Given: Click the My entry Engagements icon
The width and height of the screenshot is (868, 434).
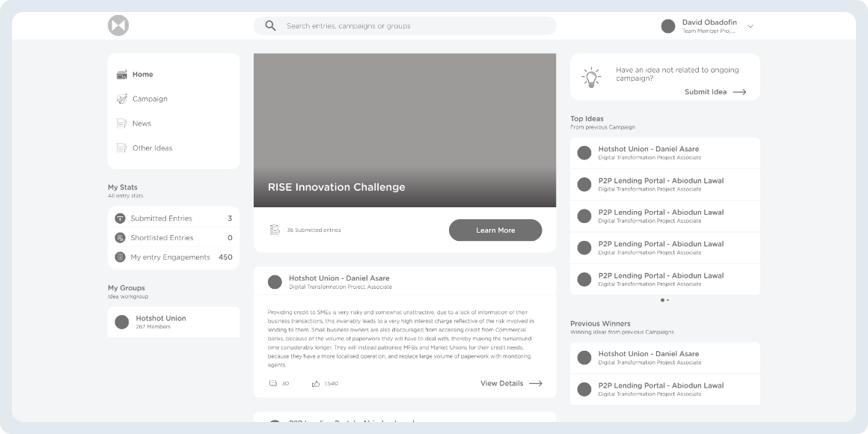Looking at the screenshot, I should click(x=120, y=257).
